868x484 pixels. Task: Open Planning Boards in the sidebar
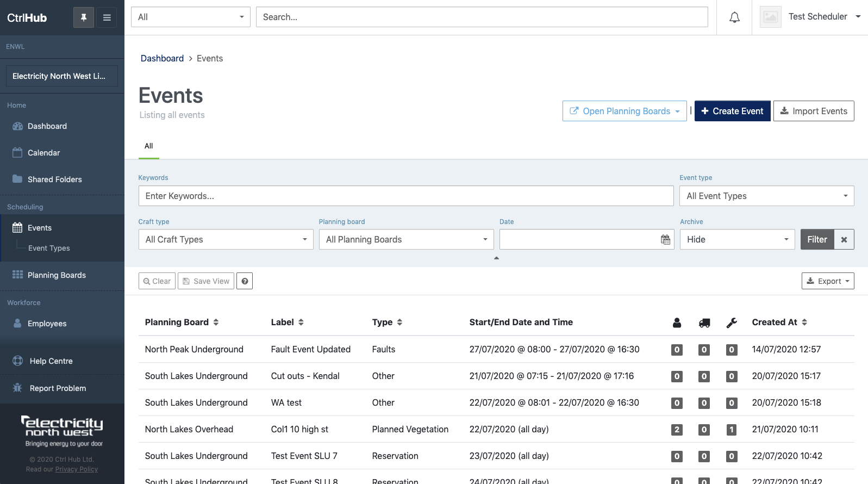[x=57, y=275]
